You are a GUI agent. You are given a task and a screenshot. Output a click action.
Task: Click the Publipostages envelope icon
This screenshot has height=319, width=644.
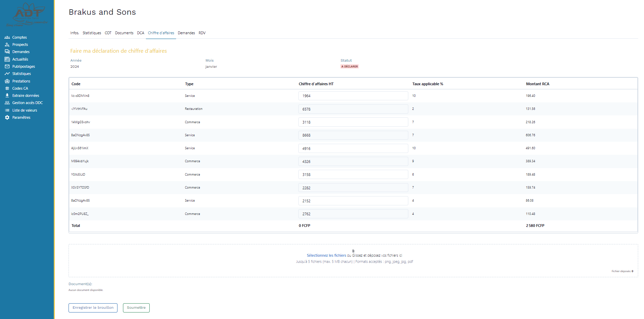(7, 66)
